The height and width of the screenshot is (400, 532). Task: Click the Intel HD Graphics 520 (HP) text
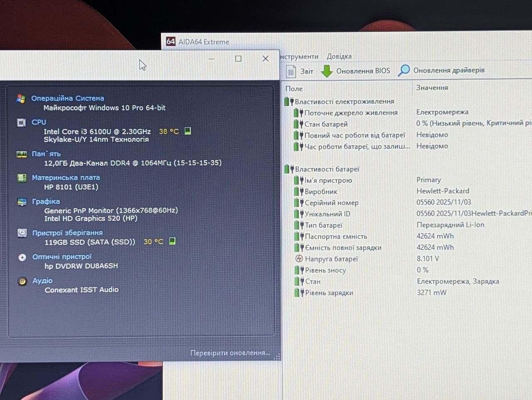coord(91,218)
